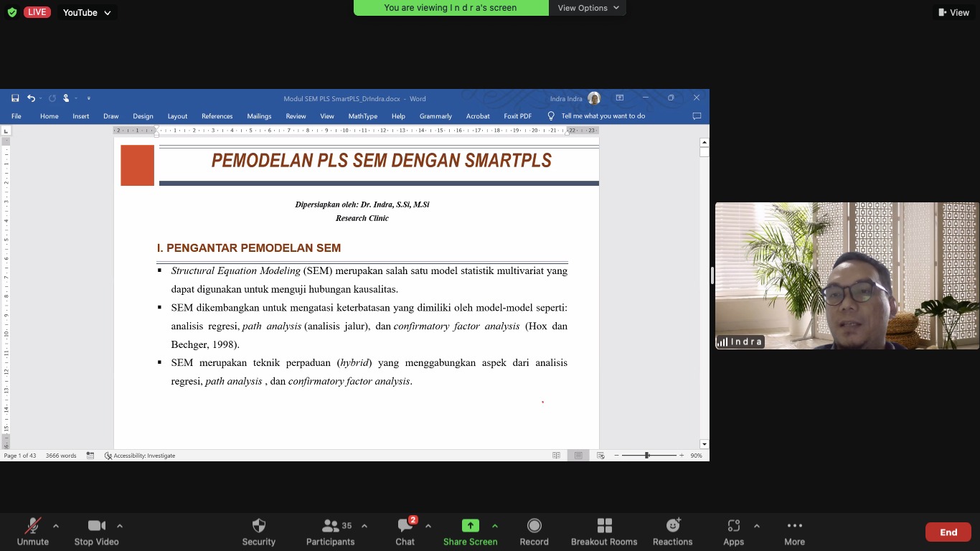Open the File menu in Word
This screenshot has width=980, height=551.
16,116
